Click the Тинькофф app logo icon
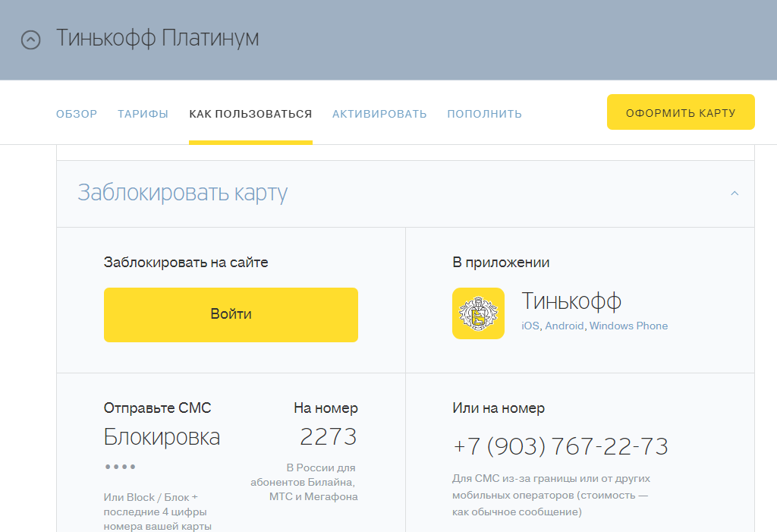The height and width of the screenshot is (532, 777). pos(478,313)
